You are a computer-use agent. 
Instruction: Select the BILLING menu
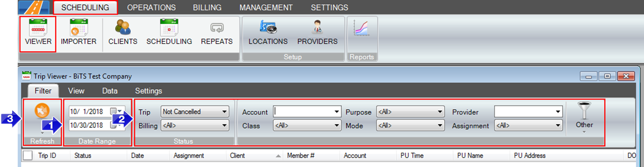207,7
